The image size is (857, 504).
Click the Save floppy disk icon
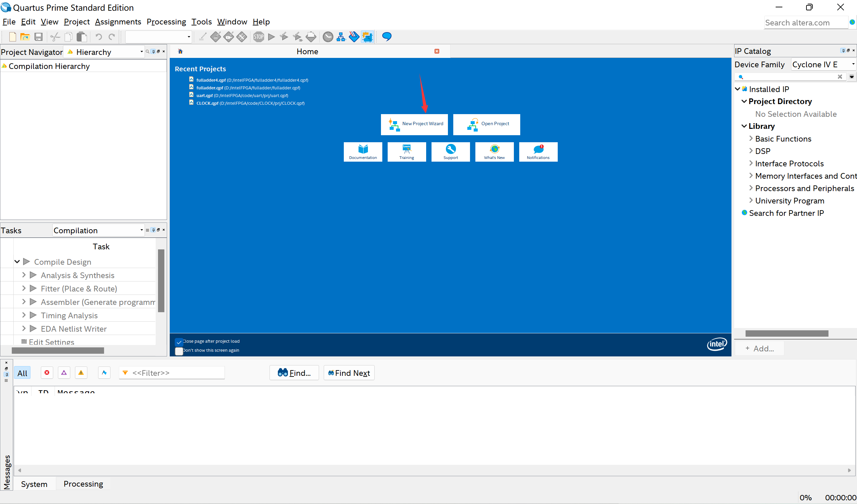click(38, 37)
